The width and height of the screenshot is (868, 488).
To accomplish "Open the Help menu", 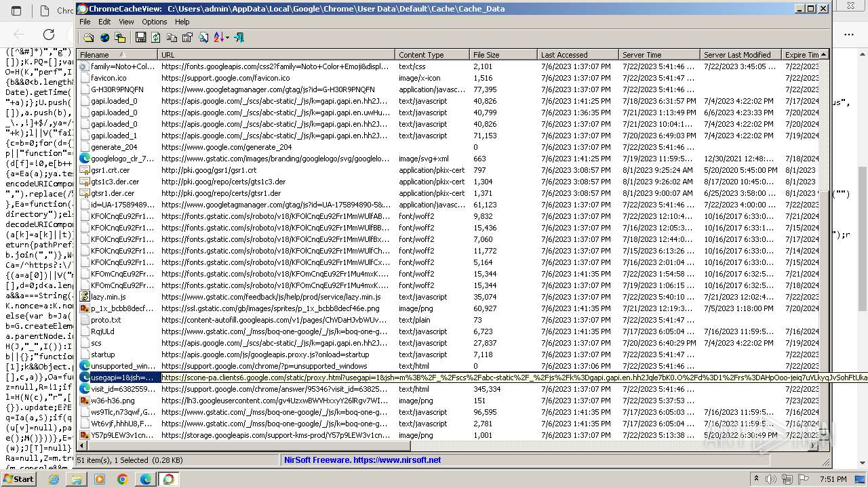I will tap(182, 22).
